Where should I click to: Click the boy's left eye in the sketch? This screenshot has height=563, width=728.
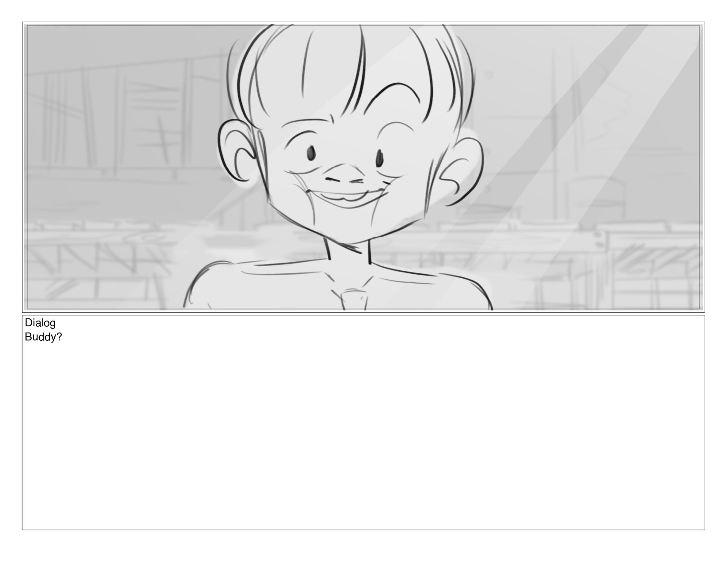tap(311, 154)
